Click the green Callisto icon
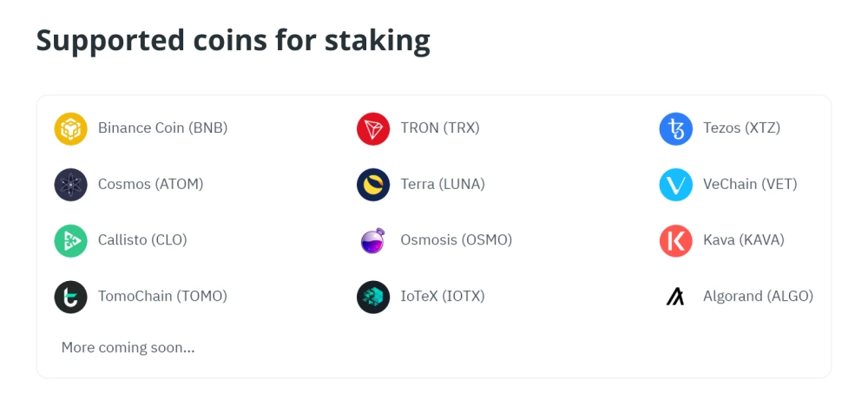 (x=70, y=241)
